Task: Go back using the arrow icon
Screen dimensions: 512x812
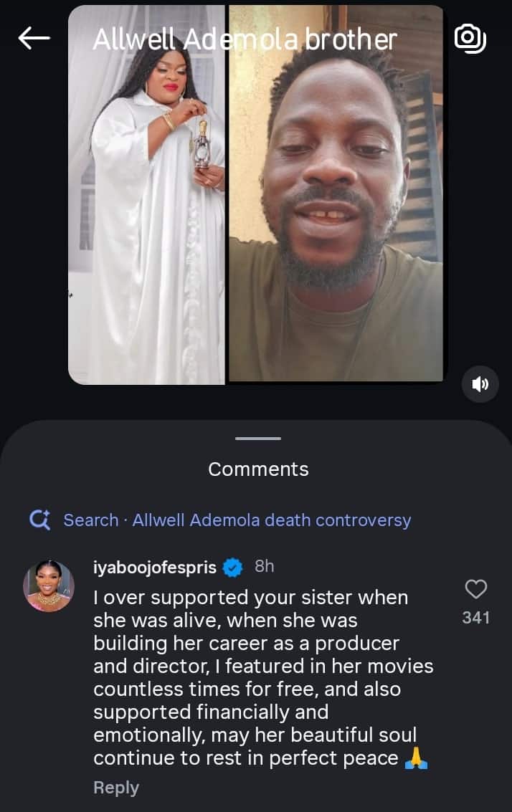Action: click(34, 38)
